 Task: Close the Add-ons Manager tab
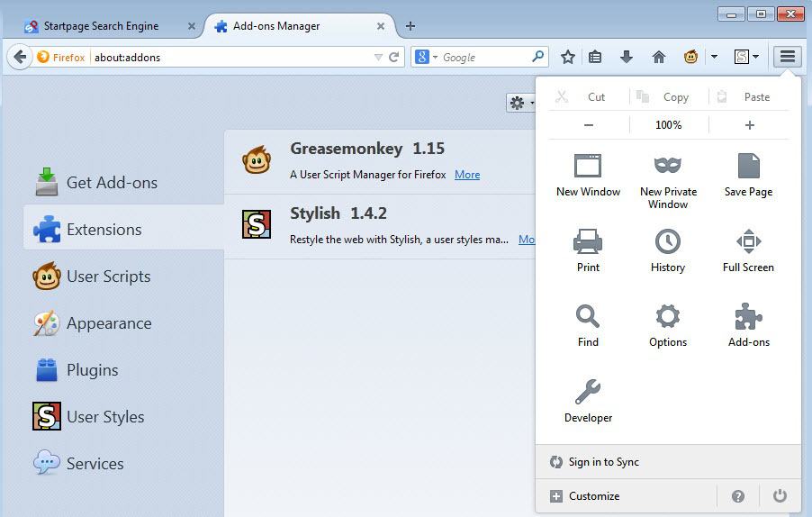(381, 26)
